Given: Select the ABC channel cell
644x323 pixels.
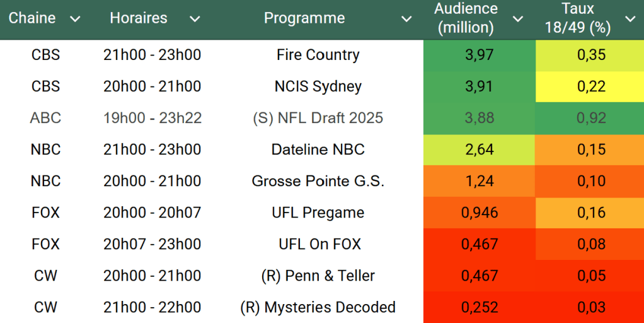Looking at the screenshot, I should point(45,118).
